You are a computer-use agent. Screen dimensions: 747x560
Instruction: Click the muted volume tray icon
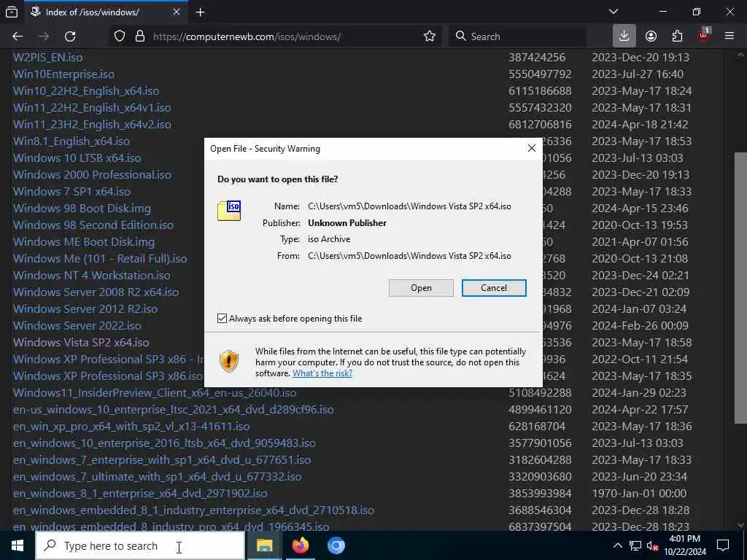pos(652,546)
